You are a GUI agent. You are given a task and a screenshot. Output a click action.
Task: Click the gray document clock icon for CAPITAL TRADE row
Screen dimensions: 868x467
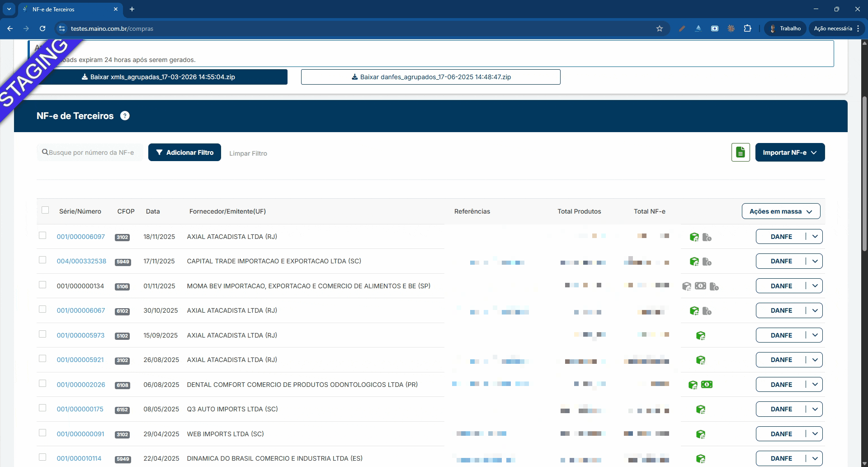click(707, 262)
